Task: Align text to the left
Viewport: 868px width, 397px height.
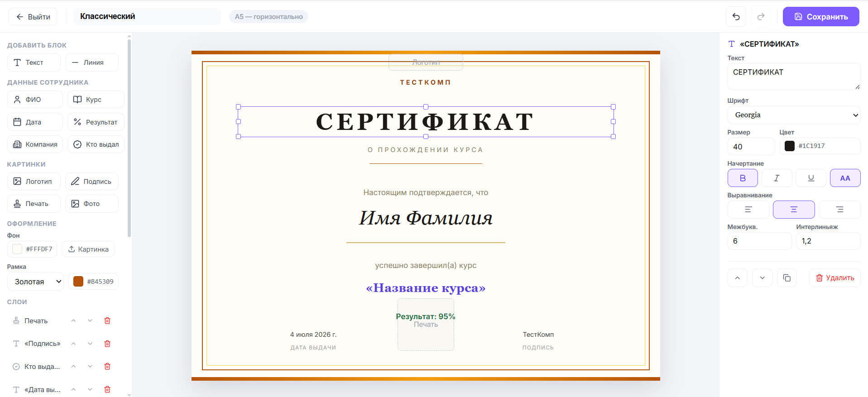Action: point(748,210)
